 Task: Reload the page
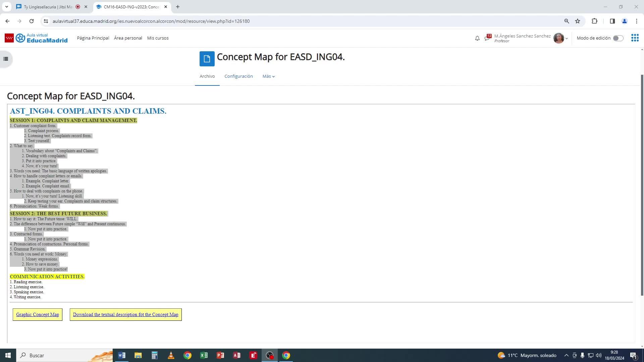coord(32,21)
